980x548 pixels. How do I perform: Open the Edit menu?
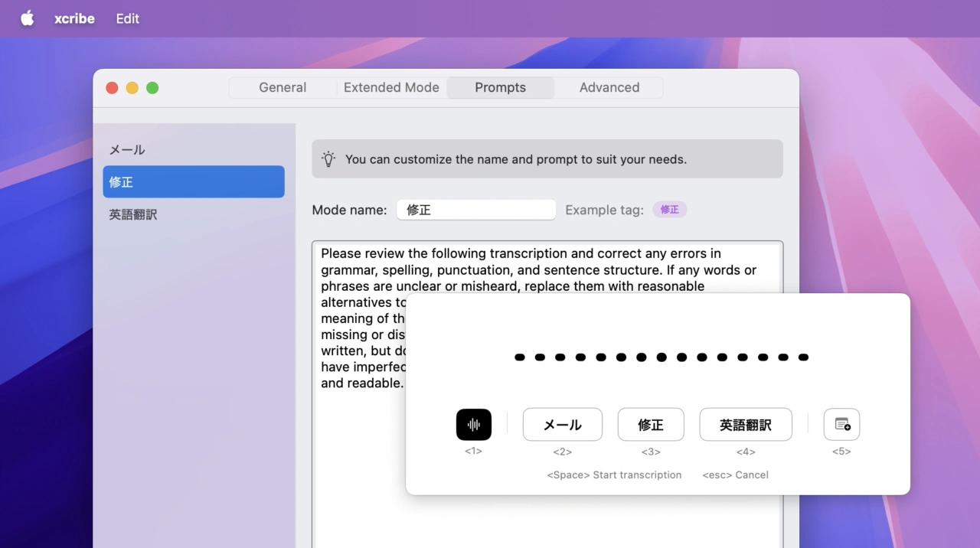tap(127, 18)
